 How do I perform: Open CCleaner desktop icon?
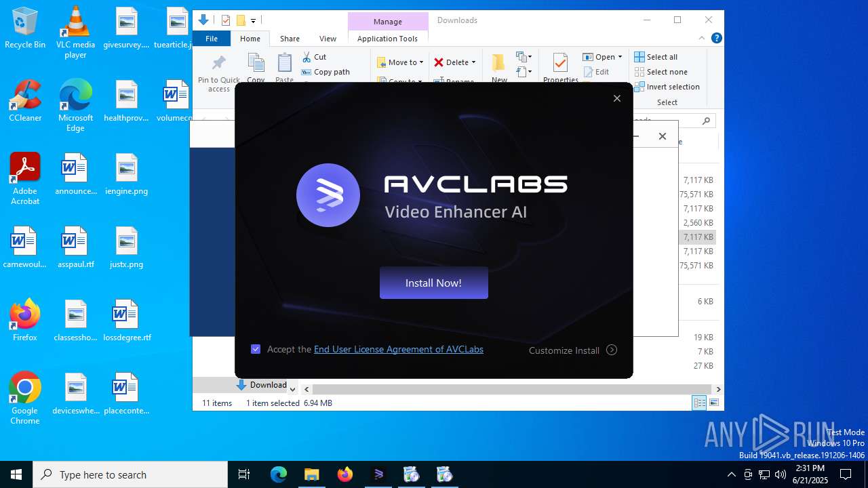(x=25, y=101)
